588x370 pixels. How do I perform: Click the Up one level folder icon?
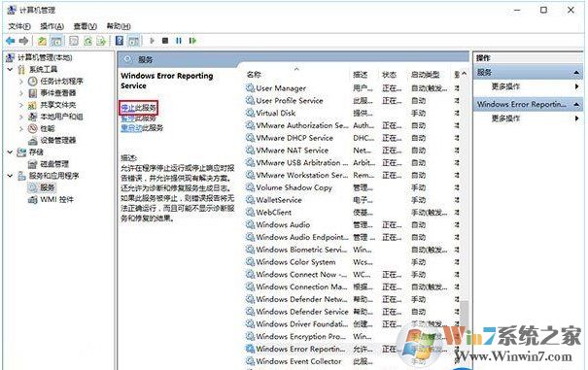point(42,41)
